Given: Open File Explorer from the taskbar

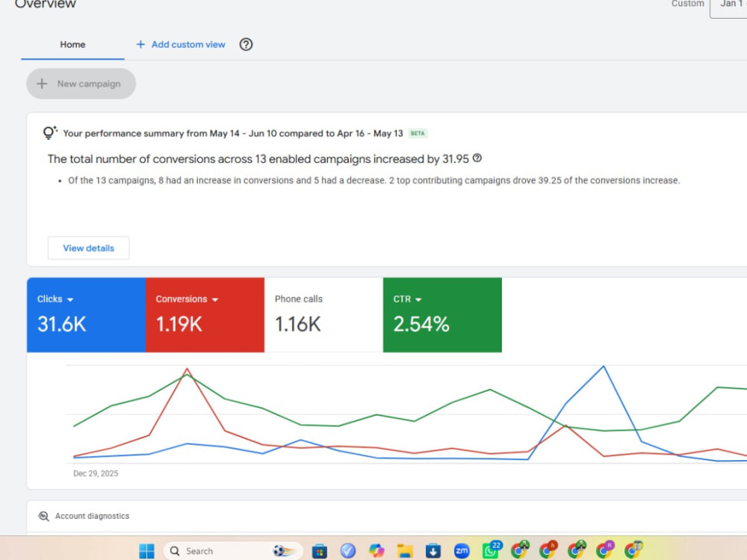Looking at the screenshot, I should tap(405, 551).
